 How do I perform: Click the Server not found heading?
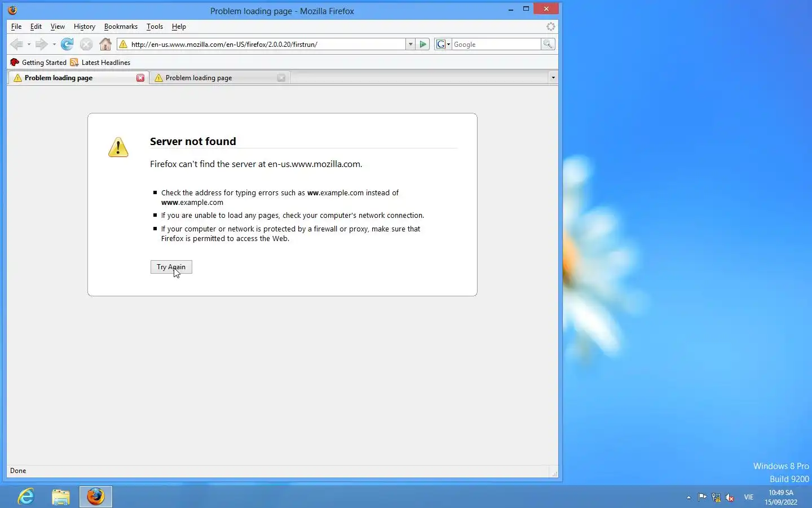pyautogui.click(x=193, y=142)
